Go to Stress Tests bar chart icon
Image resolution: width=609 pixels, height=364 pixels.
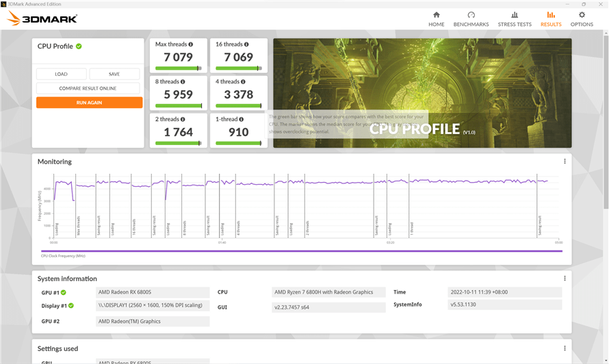tap(515, 15)
